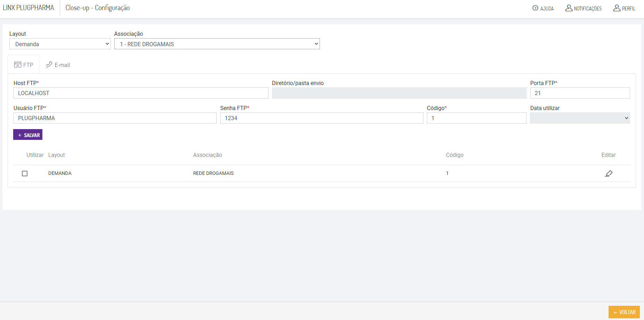Open notifications via the bell-person icon
The width and height of the screenshot is (644, 320).
569,8
